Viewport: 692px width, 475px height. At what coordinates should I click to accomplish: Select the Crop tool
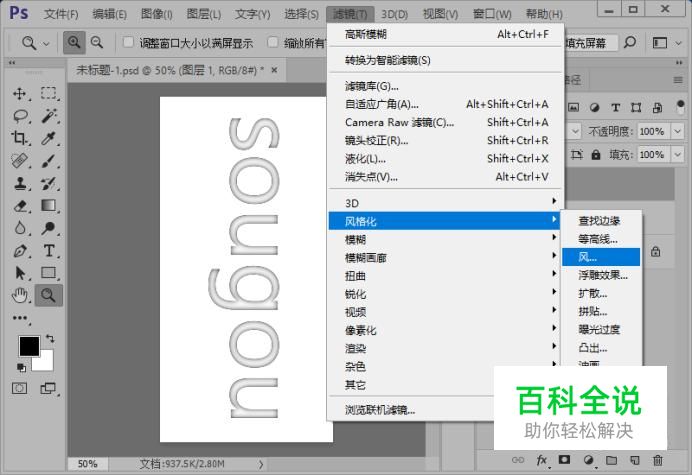pyautogui.click(x=19, y=139)
